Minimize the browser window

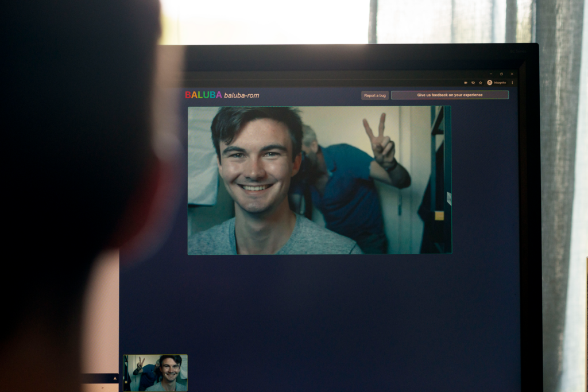pos(490,74)
